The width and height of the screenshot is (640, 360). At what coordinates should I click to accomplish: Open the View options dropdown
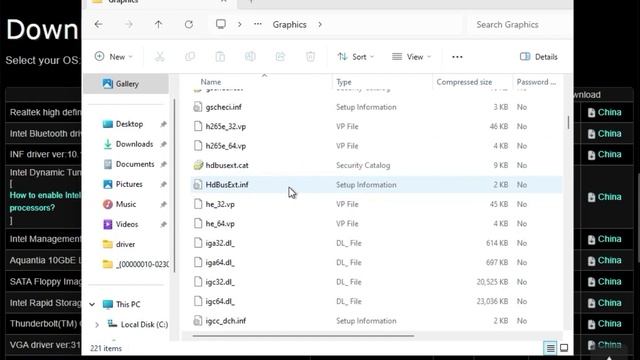(x=411, y=57)
